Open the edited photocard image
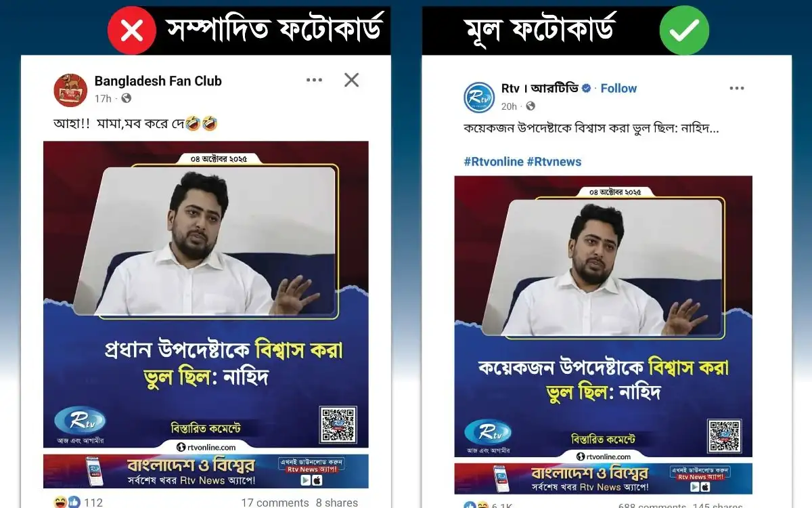 (206, 295)
